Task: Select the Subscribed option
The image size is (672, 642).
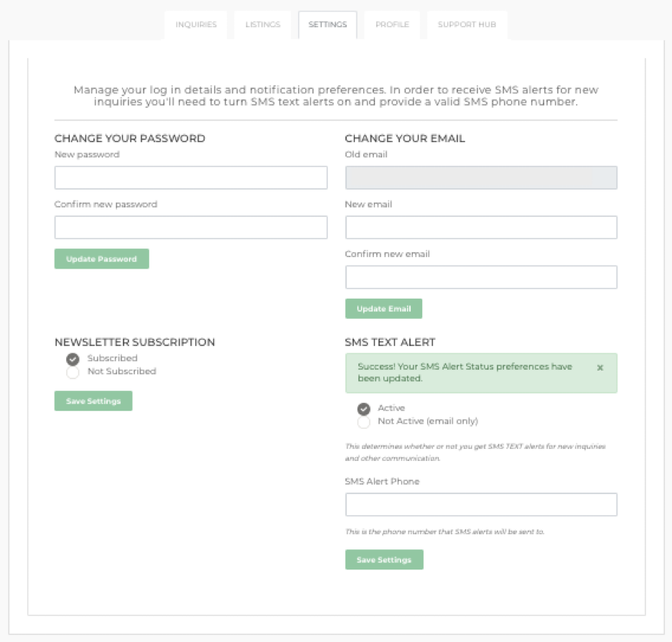Action: pos(71,357)
